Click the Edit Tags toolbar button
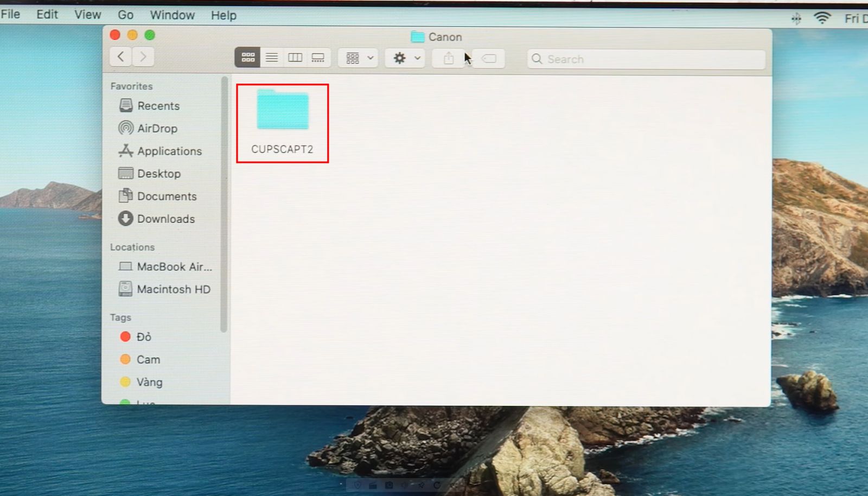The image size is (868, 496). pos(488,59)
